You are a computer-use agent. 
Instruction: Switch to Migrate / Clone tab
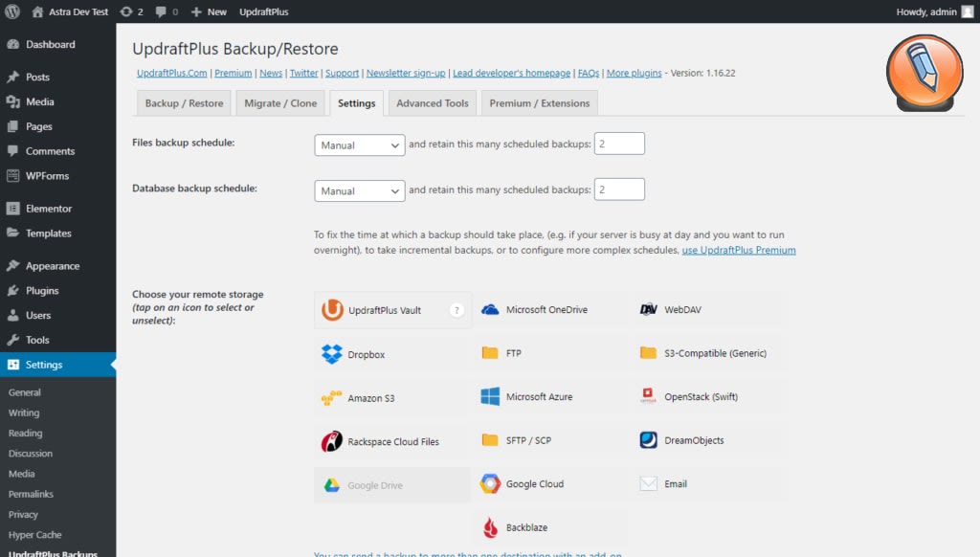click(x=280, y=103)
